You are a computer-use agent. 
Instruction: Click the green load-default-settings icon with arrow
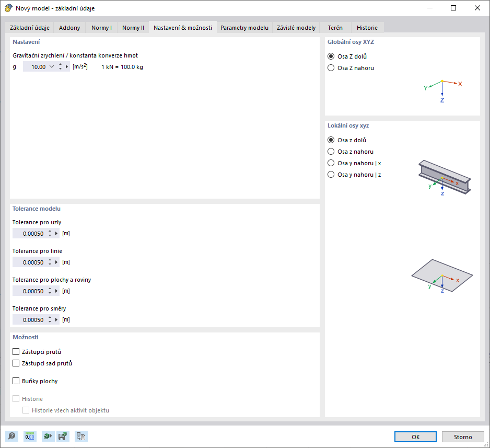48,436
